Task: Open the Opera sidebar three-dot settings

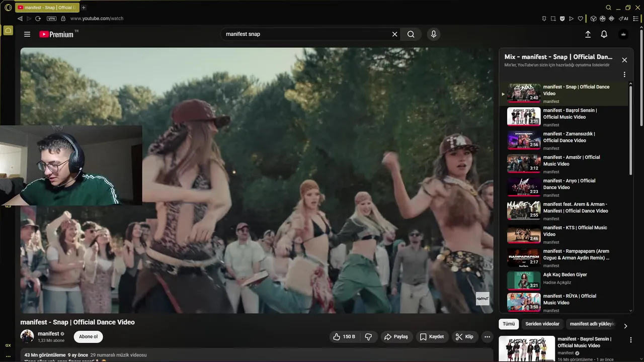Action: [x=8, y=356]
